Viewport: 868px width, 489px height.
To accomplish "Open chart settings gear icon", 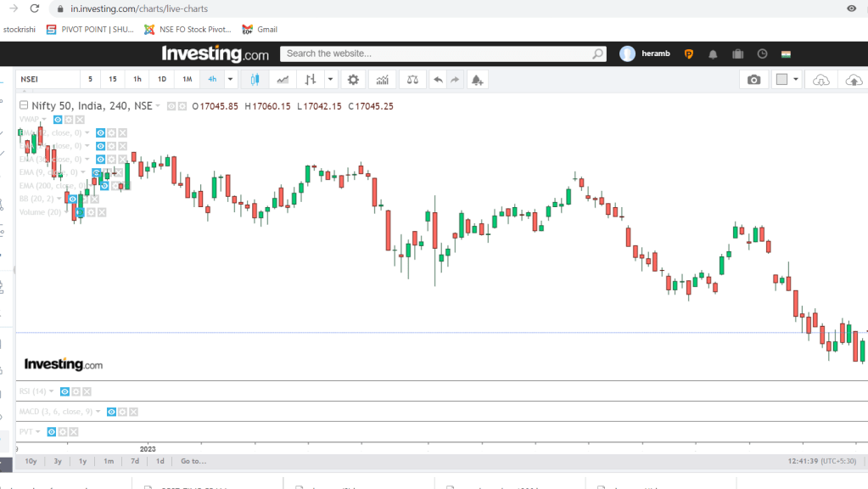I will pos(353,80).
